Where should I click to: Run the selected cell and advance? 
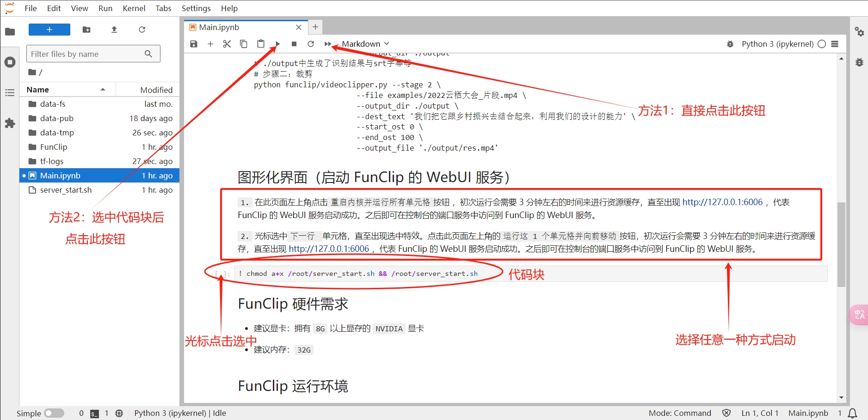coord(277,44)
